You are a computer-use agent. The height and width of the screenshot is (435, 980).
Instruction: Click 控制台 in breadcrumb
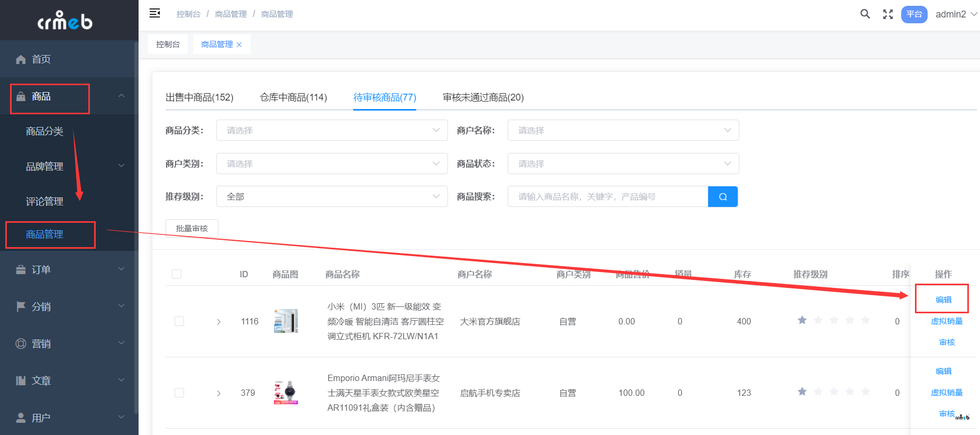pos(188,14)
